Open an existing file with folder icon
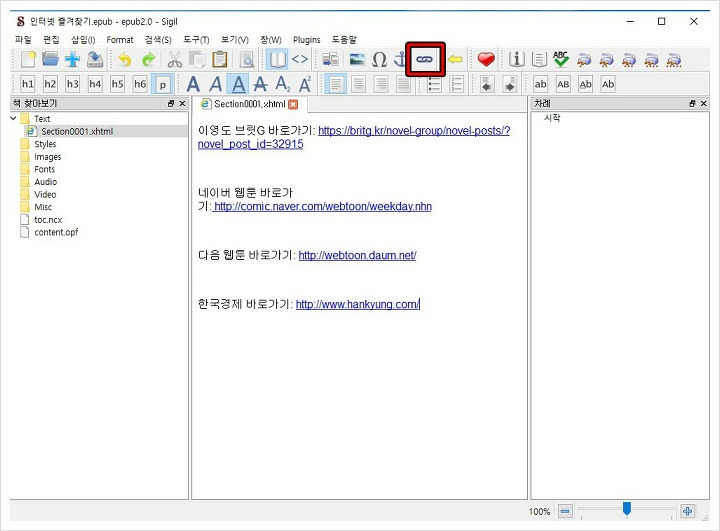720x531 pixels. click(x=50, y=59)
